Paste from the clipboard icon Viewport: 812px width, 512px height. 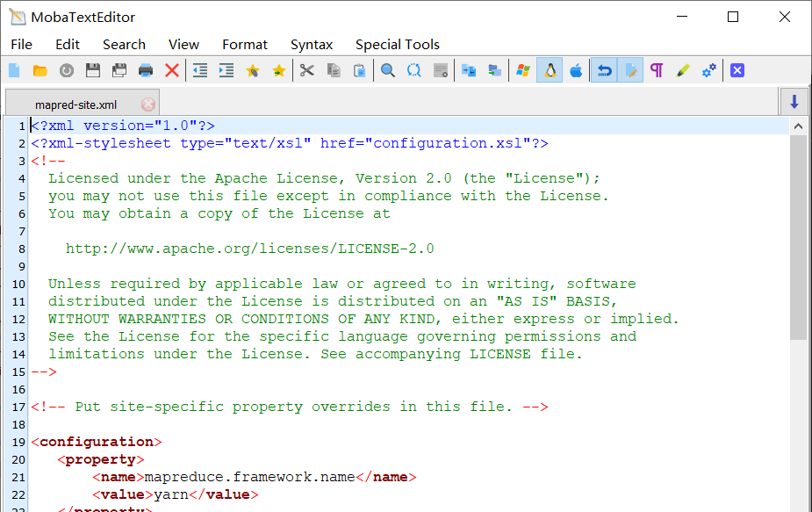tap(360, 70)
